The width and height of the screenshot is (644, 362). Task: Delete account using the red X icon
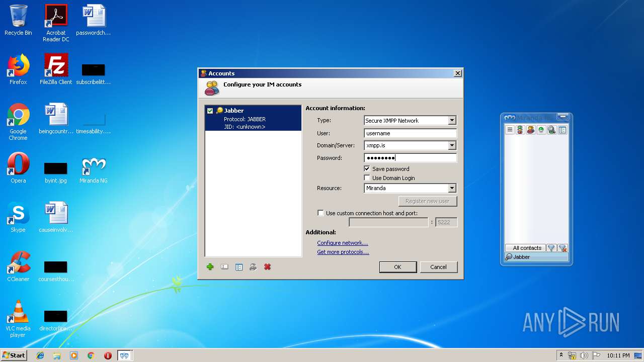(x=268, y=267)
